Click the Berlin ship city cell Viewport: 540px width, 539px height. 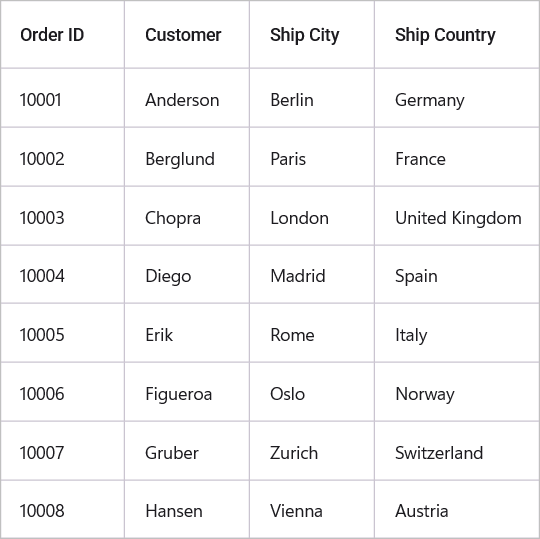(x=312, y=98)
